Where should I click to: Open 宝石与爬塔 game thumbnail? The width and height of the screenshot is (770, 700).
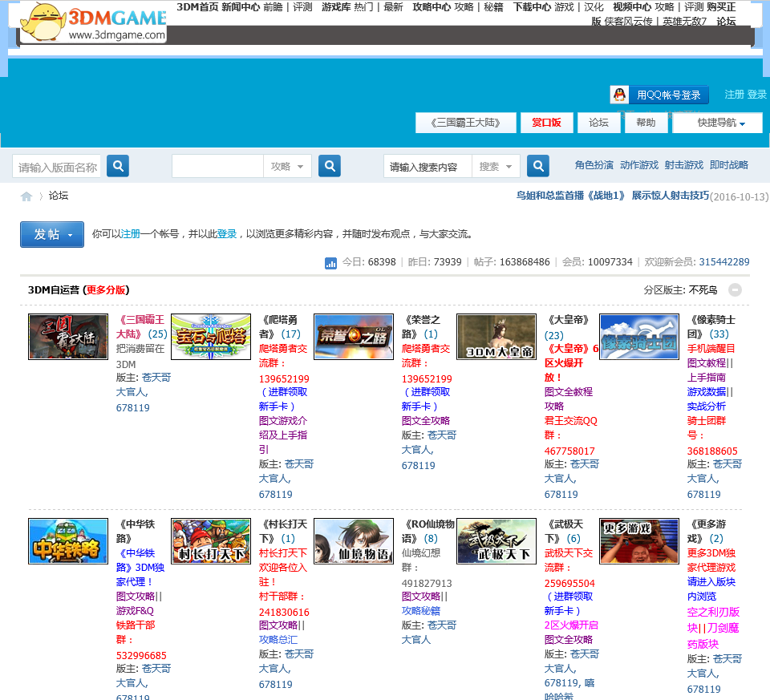(x=211, y=337)
